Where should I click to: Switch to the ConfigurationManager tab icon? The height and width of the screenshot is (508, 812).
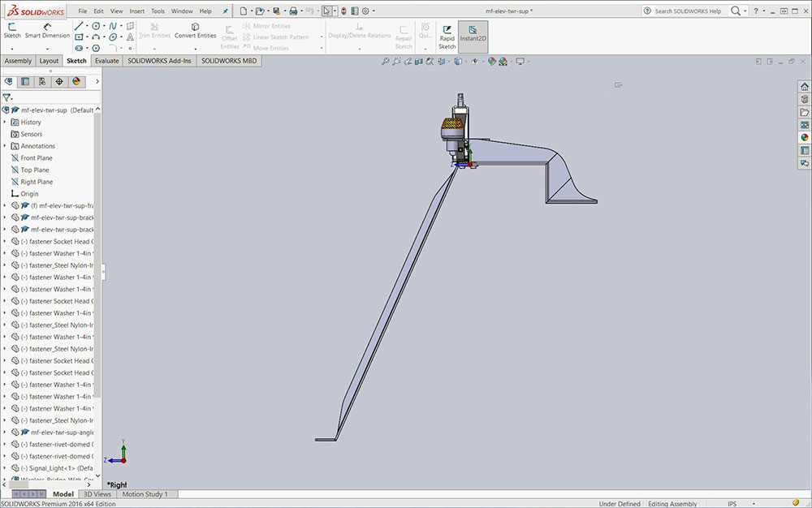coord(42,82)
